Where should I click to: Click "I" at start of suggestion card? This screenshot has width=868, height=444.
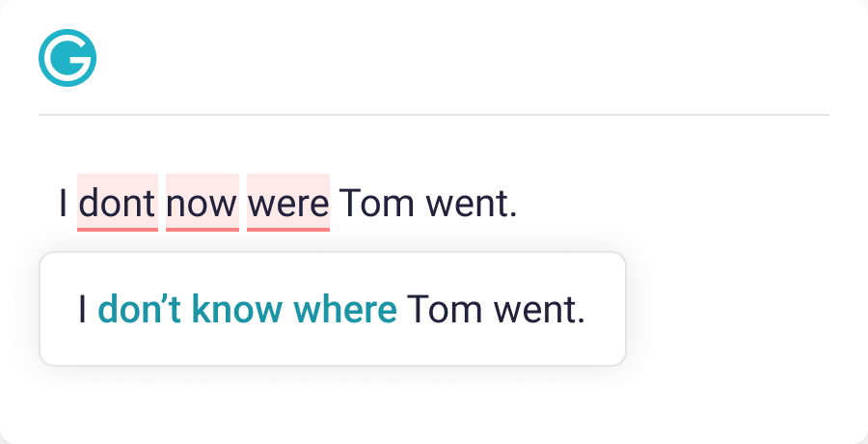tap(83, 310)
